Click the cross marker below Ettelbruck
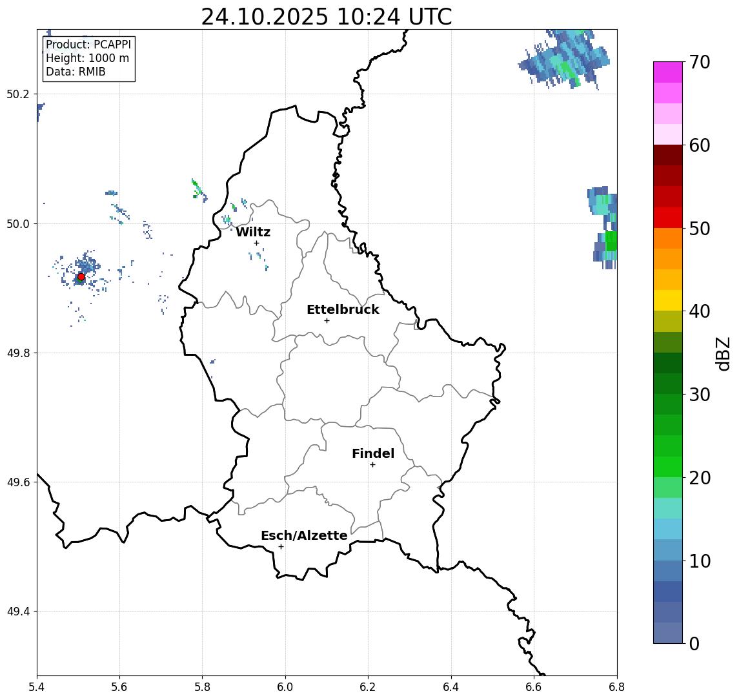 tap(327, 320)
